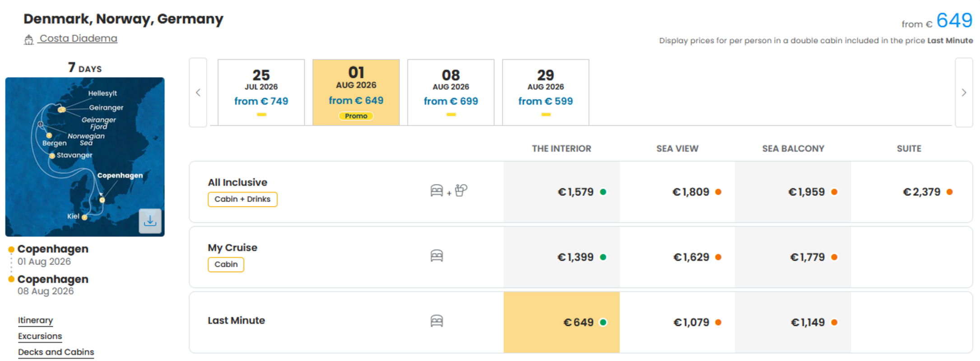Choose My Cruise sea view at €1,629
Screen dimensions: 980x361
click(677, 257)
